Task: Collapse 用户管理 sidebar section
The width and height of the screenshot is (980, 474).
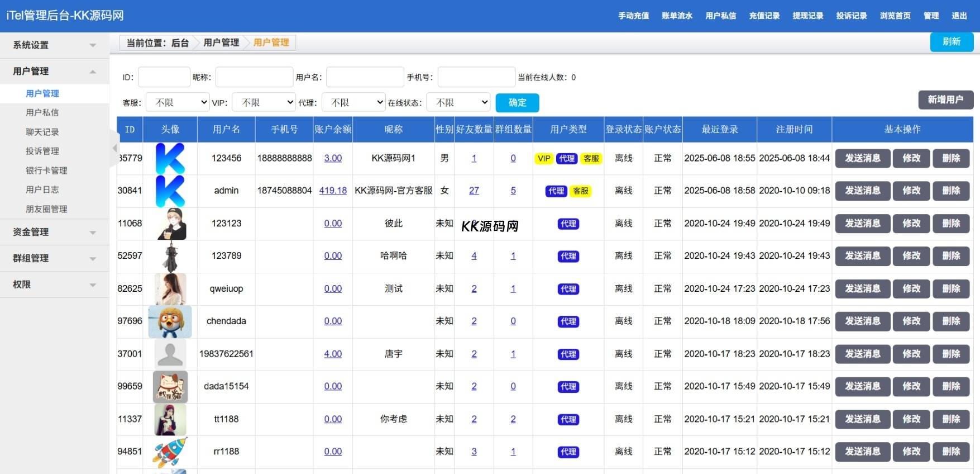Action: [x=55, y=72]
